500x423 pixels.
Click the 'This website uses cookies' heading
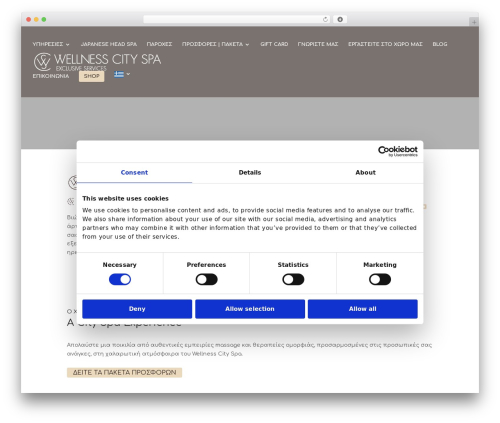point(125,198)
